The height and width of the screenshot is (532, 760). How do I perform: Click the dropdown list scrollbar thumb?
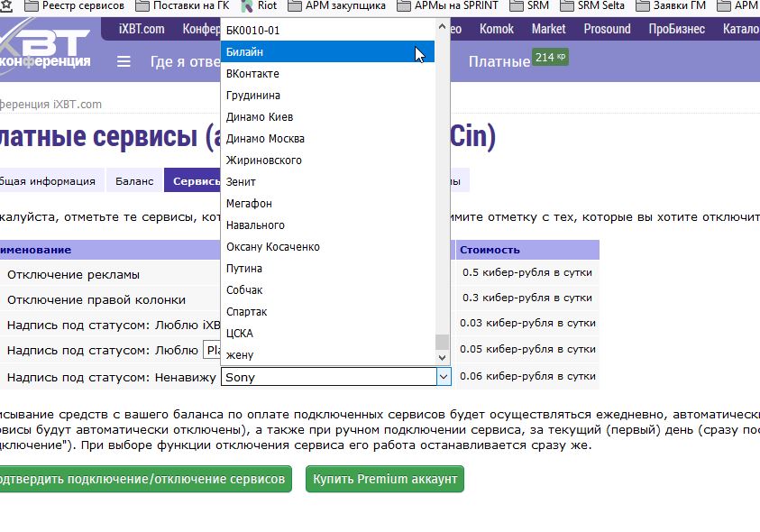tap(442, 342)
